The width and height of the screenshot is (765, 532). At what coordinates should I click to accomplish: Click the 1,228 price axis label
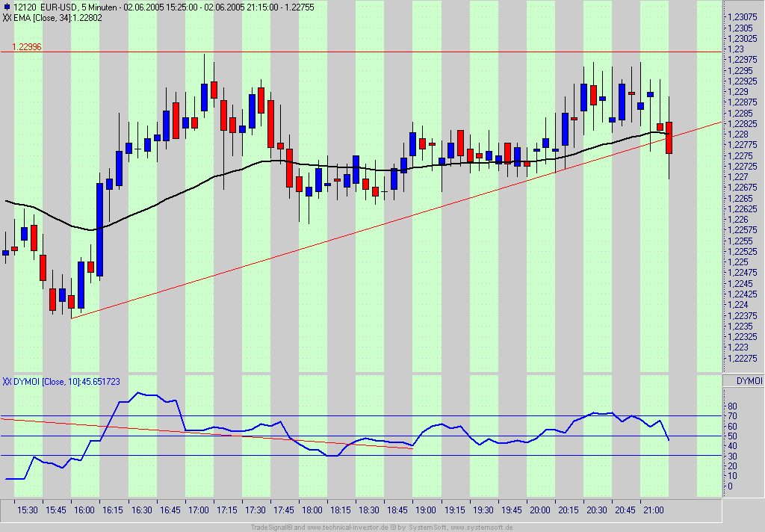point(738,134)
